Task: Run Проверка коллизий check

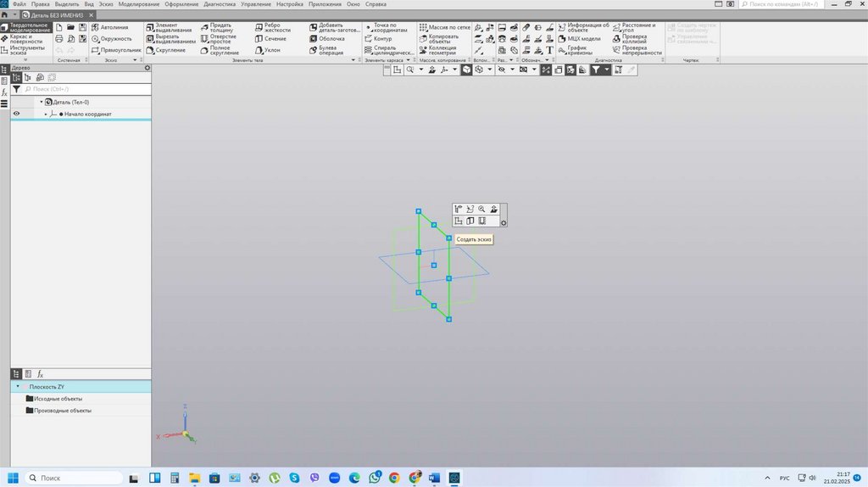Action: click(630, 39)
